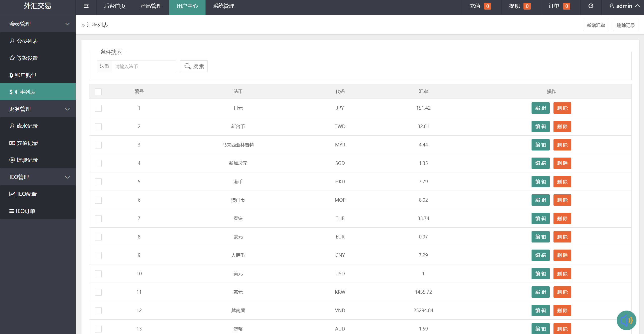Select the checkbox for 马来西亚林吉特 row
This screenshot has height=334, width=644.
[x=98, y=145]
